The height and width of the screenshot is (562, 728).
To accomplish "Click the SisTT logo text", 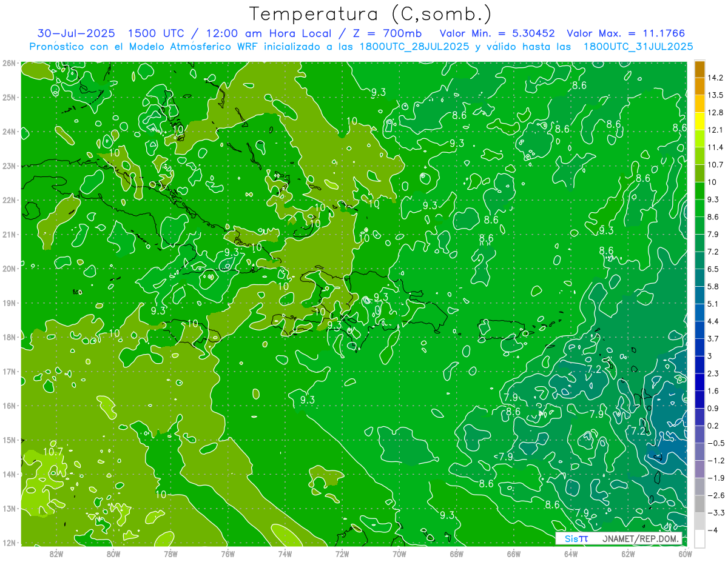I will point(576,538).
